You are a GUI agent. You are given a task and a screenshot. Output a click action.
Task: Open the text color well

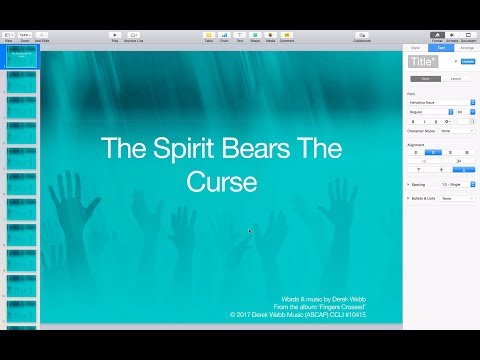(462, 122)
